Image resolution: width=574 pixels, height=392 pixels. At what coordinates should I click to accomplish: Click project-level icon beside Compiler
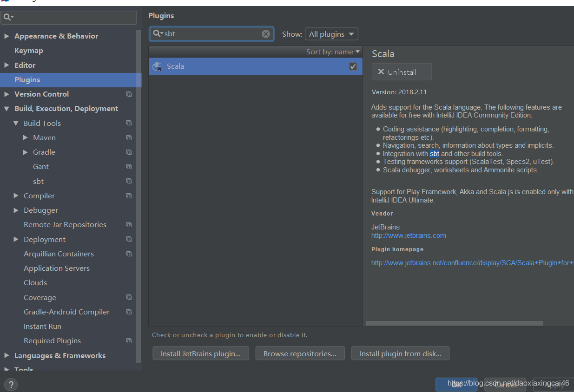pyautogui.click(x=129, y=196)
